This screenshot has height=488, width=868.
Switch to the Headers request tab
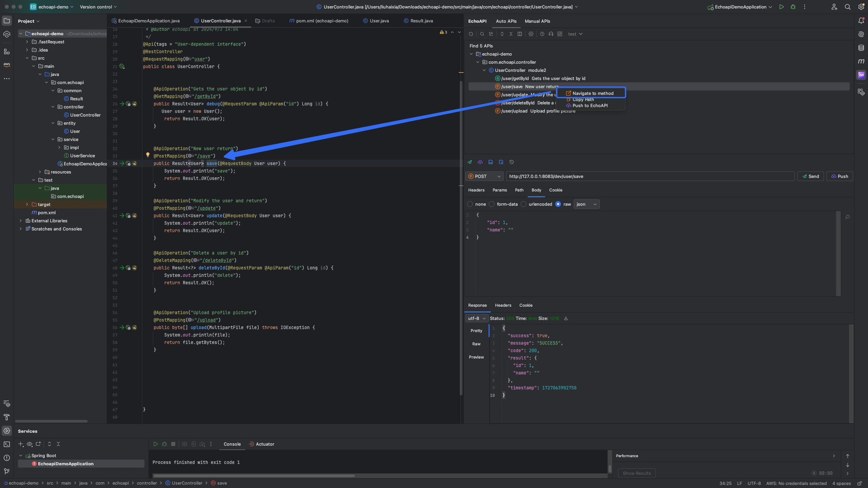[476, 190]
